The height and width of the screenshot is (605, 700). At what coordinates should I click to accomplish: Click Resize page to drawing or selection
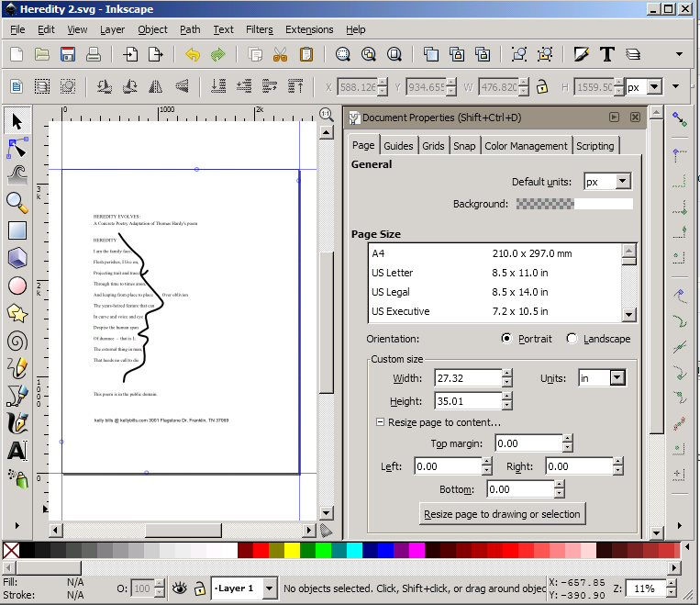tap(502, 514)
